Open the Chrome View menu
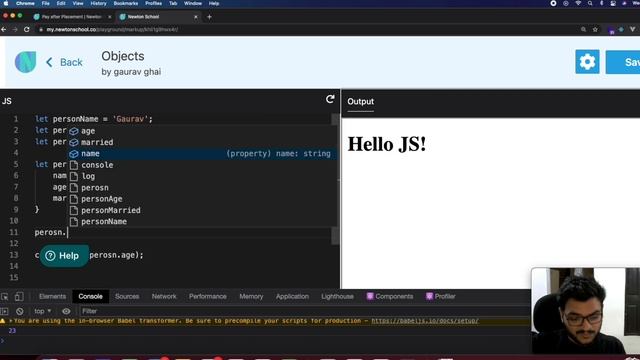Screen dimensions: 640x360 coord(78,3)
